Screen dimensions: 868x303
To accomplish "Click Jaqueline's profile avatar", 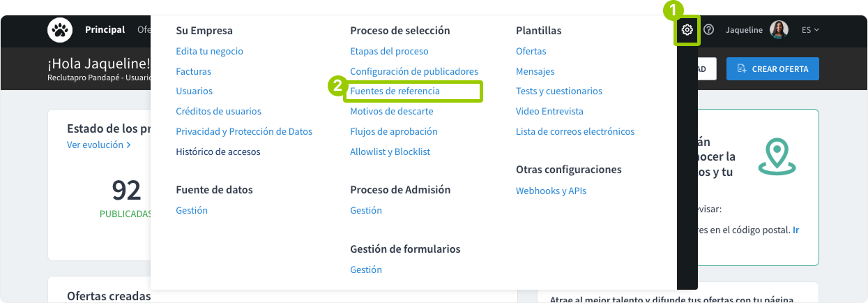I will click(779, 29).
